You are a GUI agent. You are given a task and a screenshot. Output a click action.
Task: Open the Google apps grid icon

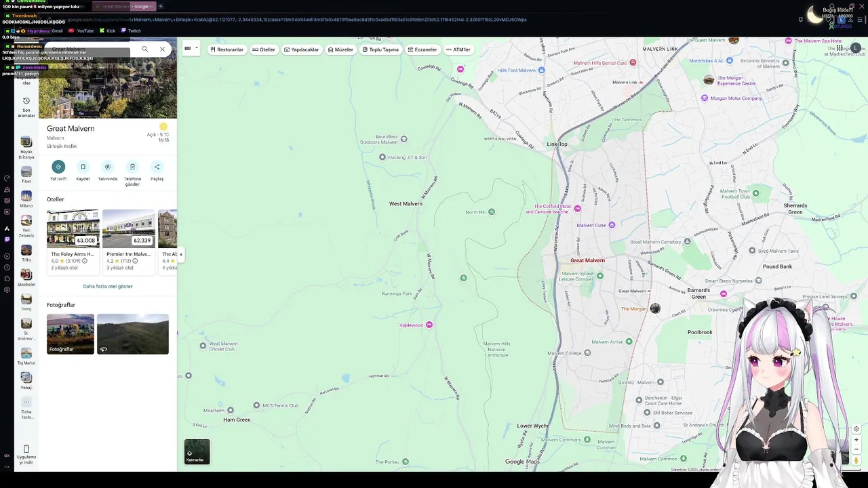pyautogui.click(x=840, y=48)
